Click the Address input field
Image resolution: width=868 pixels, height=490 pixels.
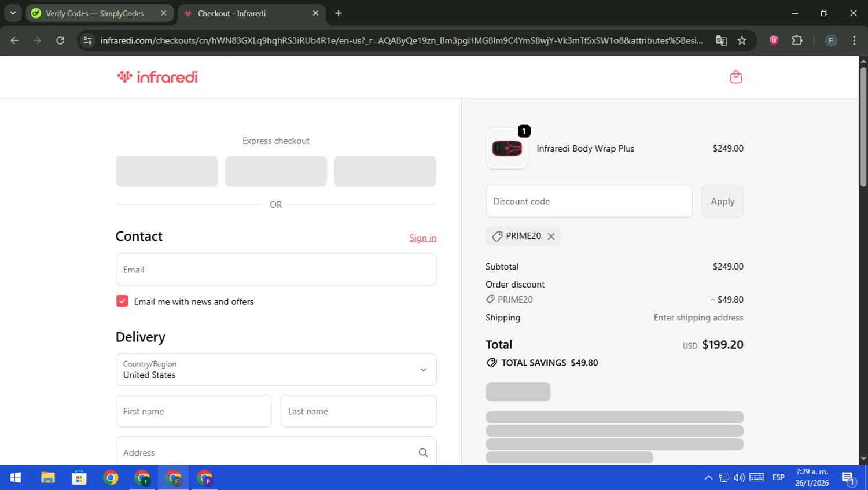tap(276, 451)
